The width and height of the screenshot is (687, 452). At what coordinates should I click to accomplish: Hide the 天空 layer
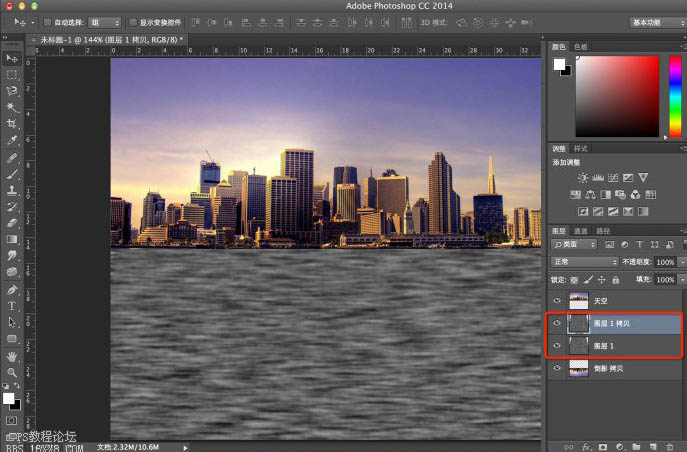click(x=557, y=300)
